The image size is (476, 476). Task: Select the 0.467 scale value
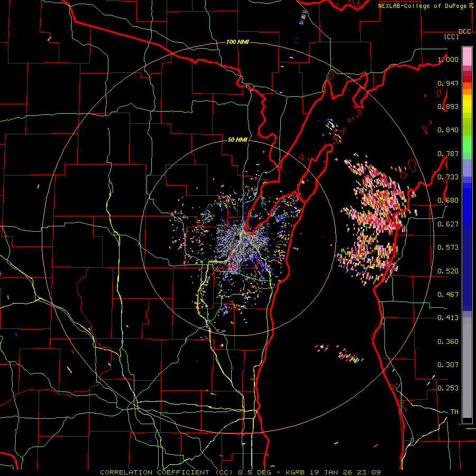click(448, 295)
